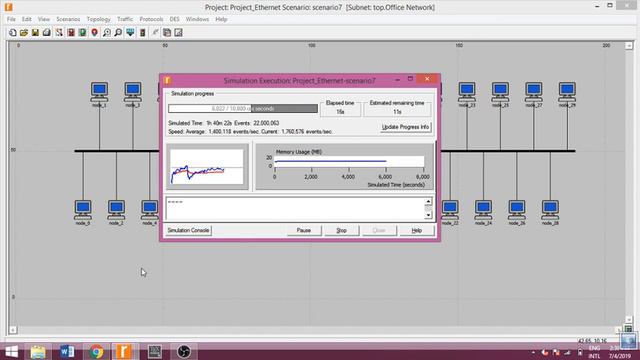
Task: Select workstation node_2 below the bus
Action: pyautogui.click(x=116, y=210)
